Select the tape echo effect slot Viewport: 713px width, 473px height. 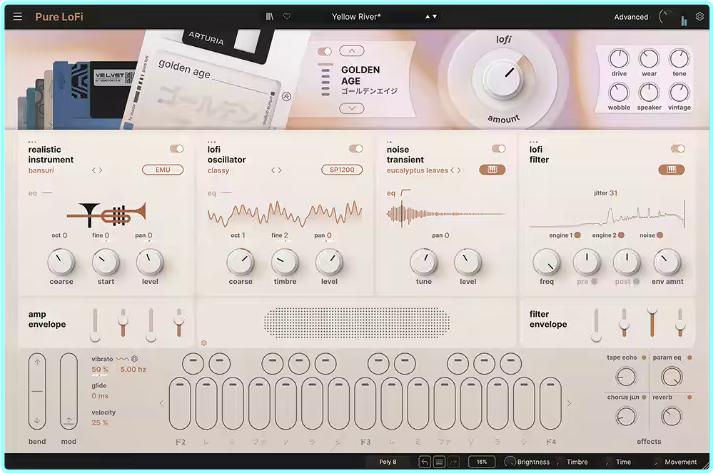tap(626, 377)
